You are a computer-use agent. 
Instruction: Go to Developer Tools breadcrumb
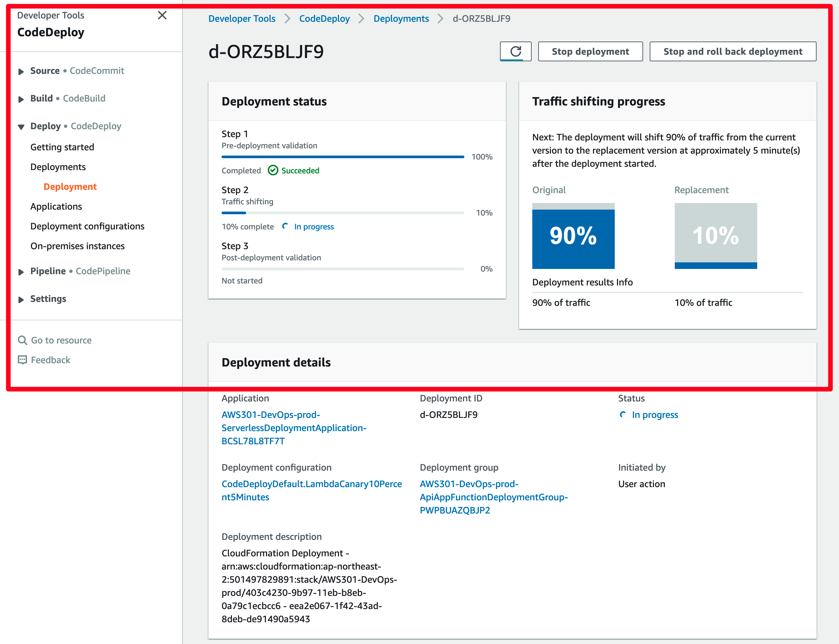tap(242, 18)
